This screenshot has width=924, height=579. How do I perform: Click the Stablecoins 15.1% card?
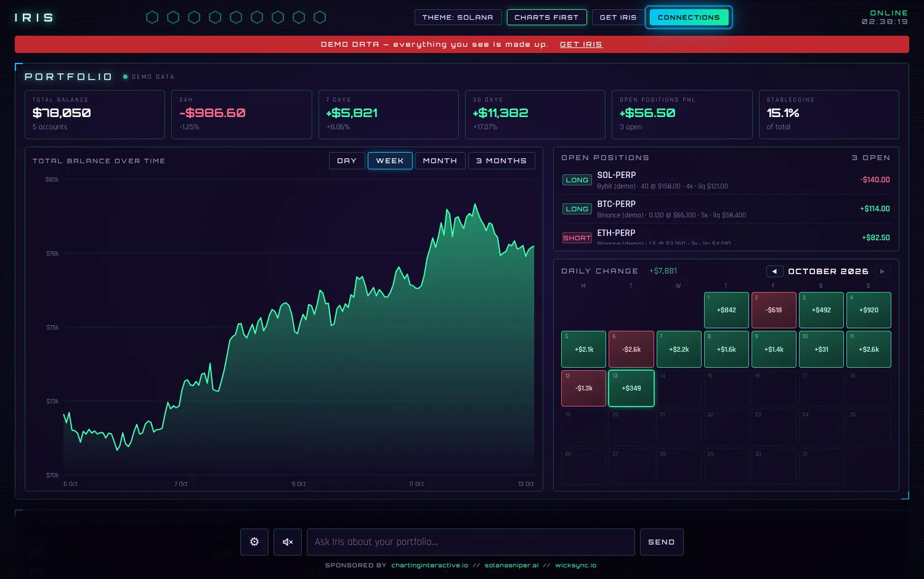click(829, 115)
